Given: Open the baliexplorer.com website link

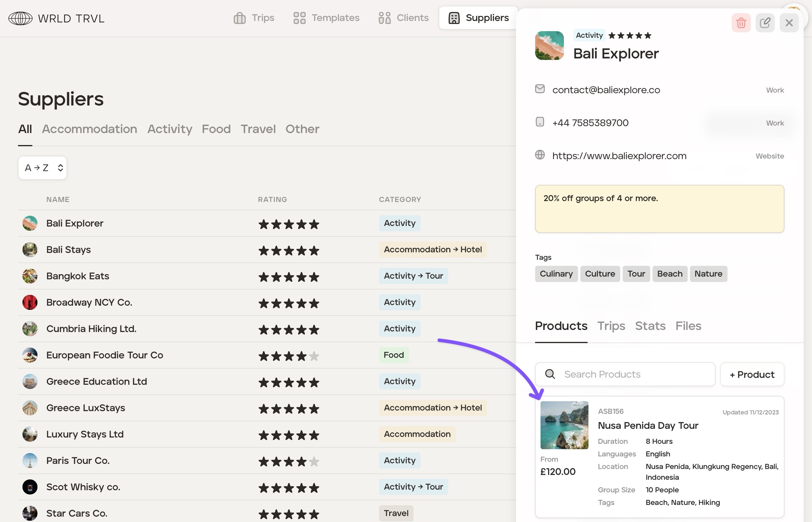Looking at the screenshot, I should click(619, 156).
